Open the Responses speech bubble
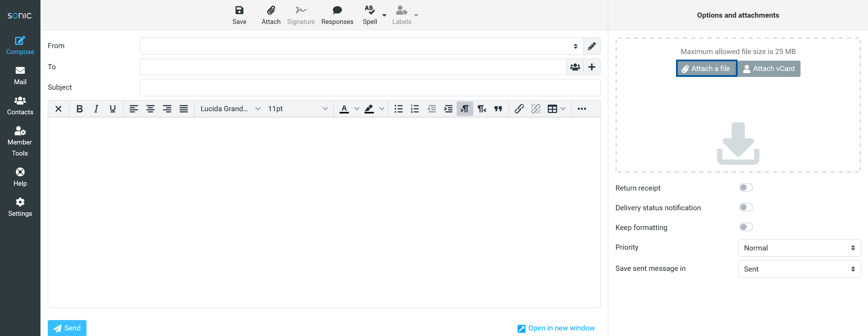Image resolution: width=868 pixels, height=336 pixels. click(337, 15)
